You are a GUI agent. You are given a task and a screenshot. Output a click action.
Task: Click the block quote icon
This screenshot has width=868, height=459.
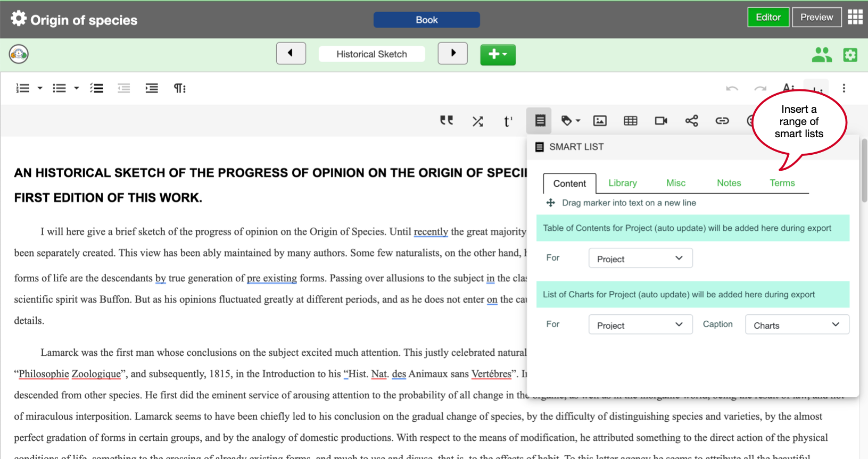[446, 121]
